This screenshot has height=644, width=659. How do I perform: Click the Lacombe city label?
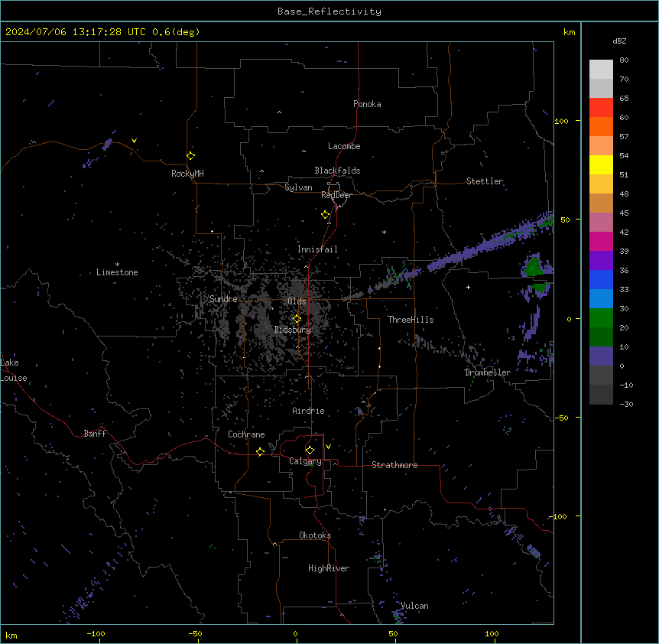tap(344, 146)
